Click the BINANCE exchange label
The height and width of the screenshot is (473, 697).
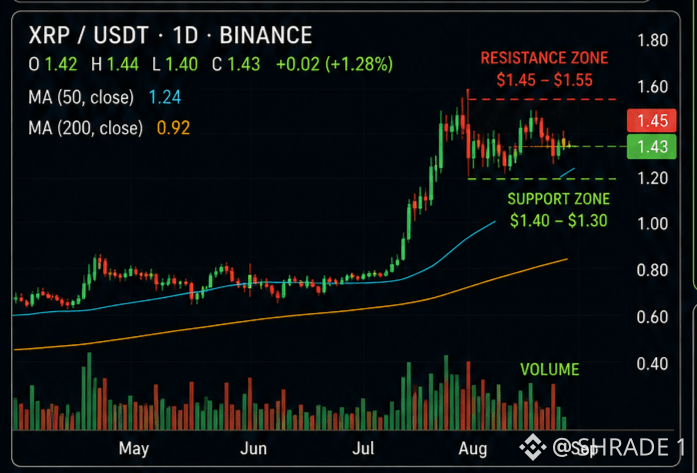tap(266, 36)
